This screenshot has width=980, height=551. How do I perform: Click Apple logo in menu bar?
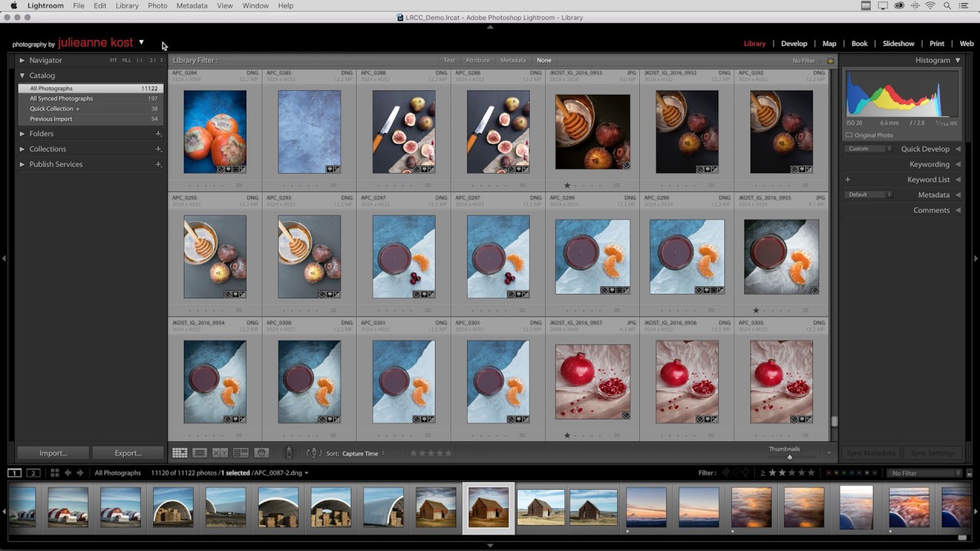pyautogui.click(x=14, y=5)
